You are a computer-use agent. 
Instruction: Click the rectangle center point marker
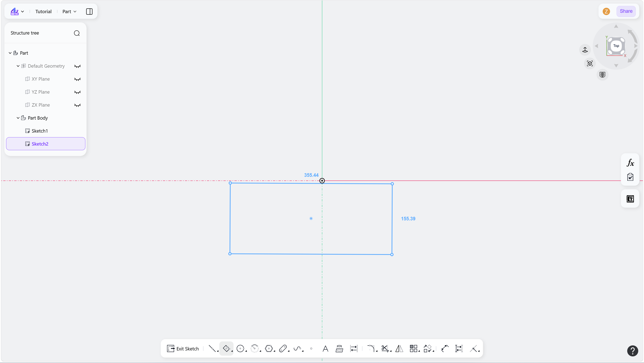click(311, 218)
